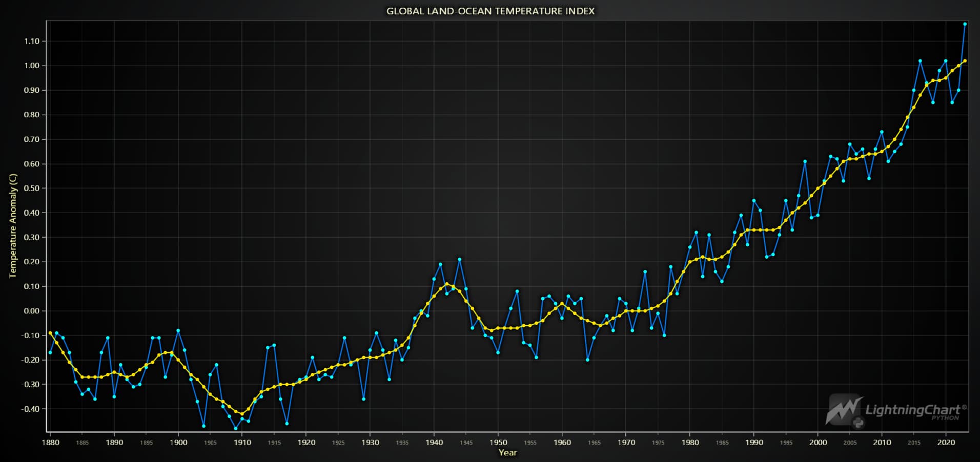The width and height of the screenshot is (980, 462).
Task: Select the 2015 minor year label
Action: (914, 443)
